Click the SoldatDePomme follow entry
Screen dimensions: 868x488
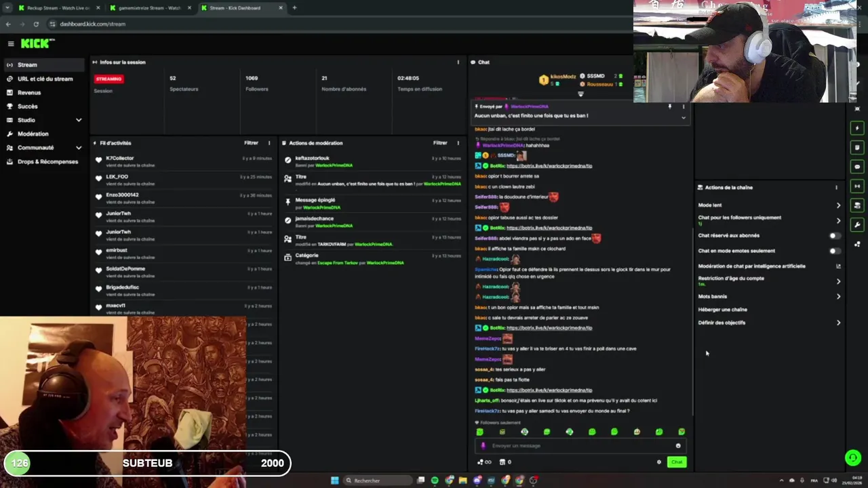184,272
